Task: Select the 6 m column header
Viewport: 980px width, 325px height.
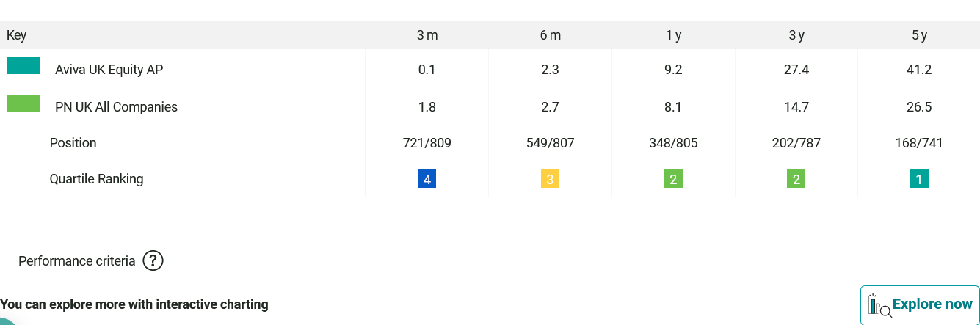Action: (x=550, y=35)
